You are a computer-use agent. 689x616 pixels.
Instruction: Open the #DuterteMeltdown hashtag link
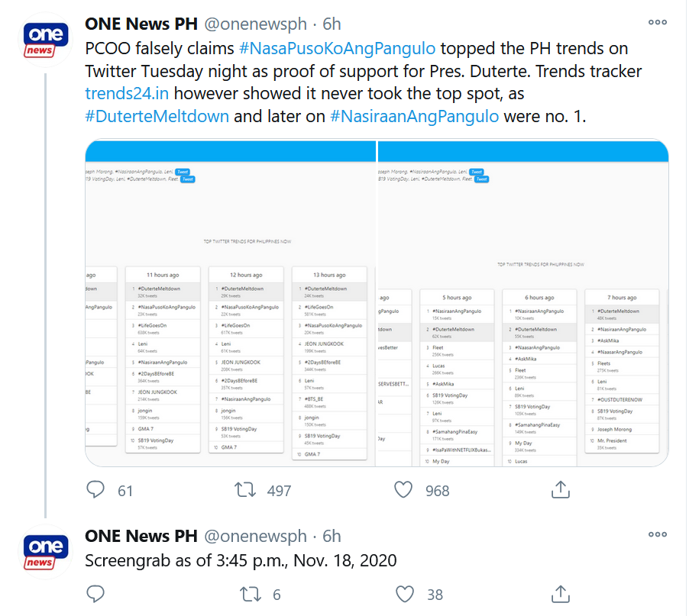(157, 116)
